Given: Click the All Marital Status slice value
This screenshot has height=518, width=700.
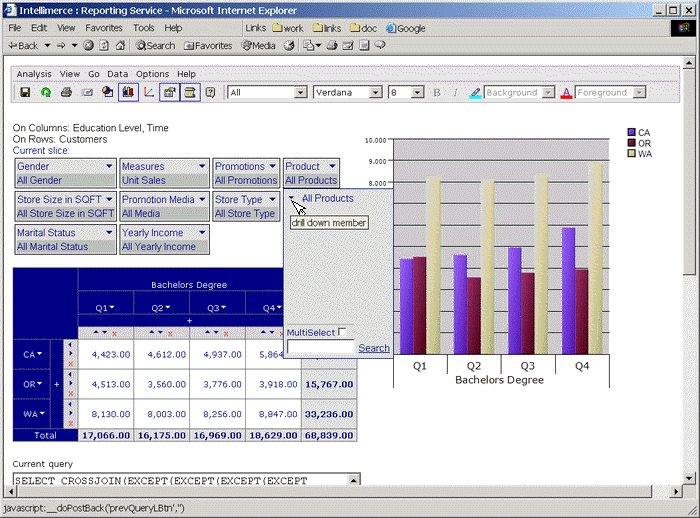Looking at the screenshot, I should point(53,246).
